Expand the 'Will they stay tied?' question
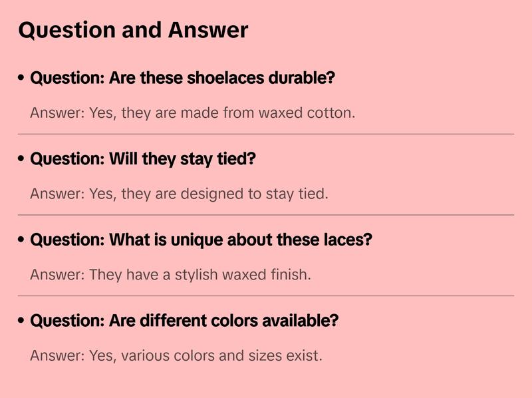The height and width of the screenshot is (398, 532). click(143, 159)
